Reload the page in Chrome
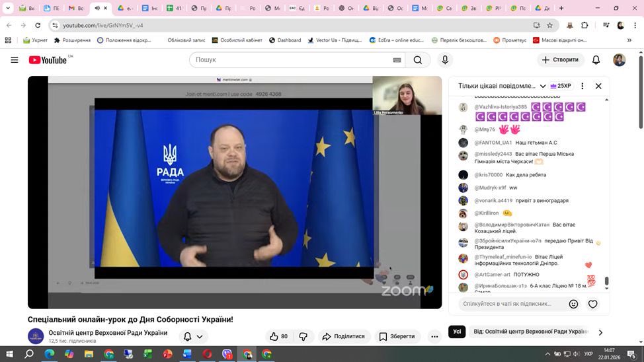644x362 pixels. [x=38, y=26]
